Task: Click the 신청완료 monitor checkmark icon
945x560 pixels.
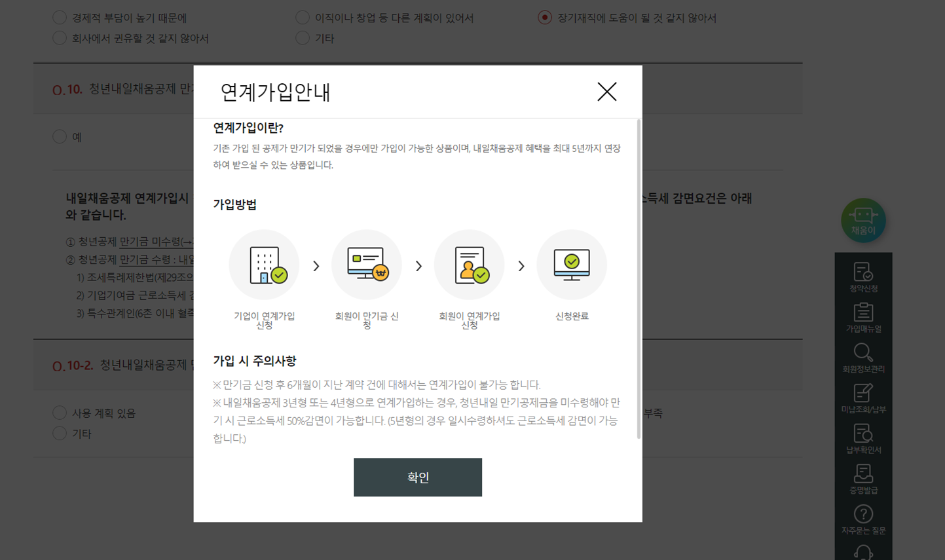Action: [x=572, y=265]
